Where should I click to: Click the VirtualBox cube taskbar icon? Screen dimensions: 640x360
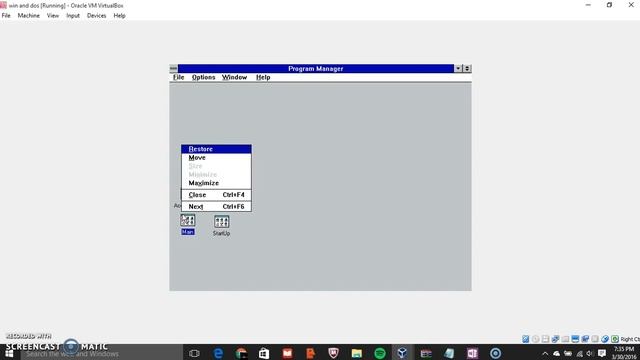coord(402,353)
